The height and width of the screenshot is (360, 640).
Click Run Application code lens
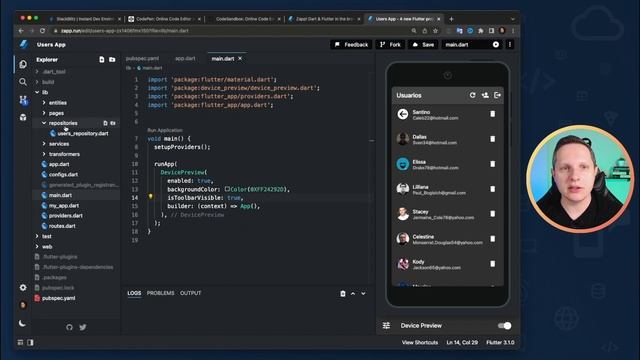pyautogui.click(x=165, y=130)
